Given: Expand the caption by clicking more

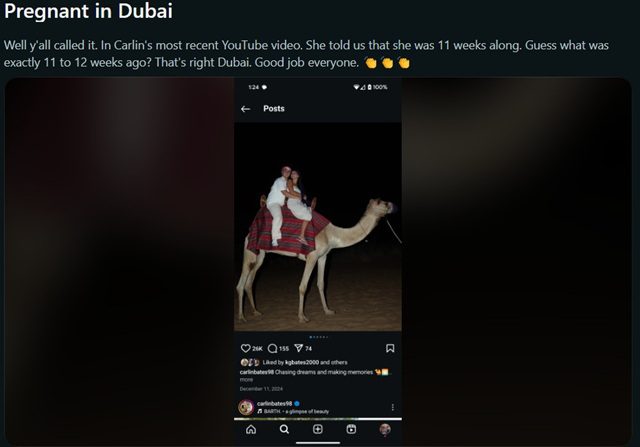Looking at the screenshot, I should point(246,380).
